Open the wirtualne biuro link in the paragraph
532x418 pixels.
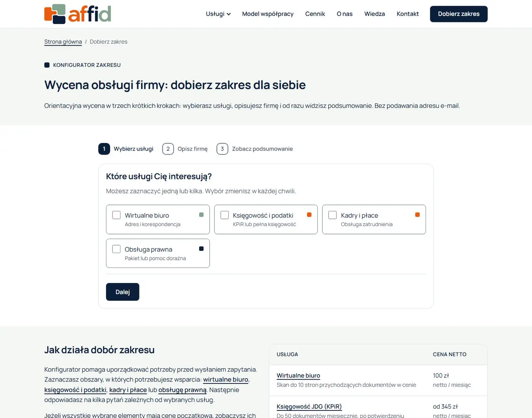click(226, 380)
